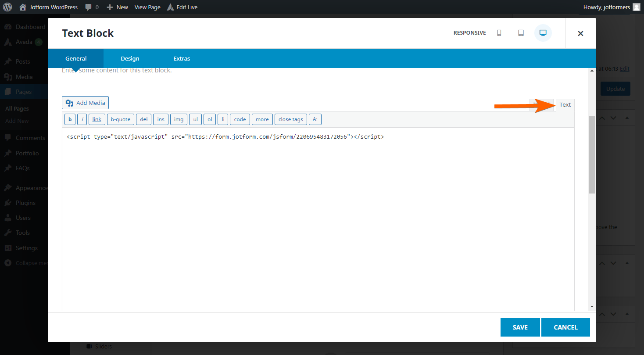Insert blockquote with b-quote button
Viewport: 644px width, 355px height.
[x=121, y=119]
